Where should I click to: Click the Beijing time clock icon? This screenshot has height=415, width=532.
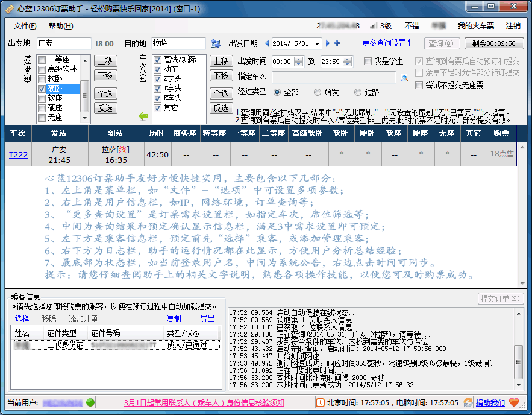tap(320, 402)
